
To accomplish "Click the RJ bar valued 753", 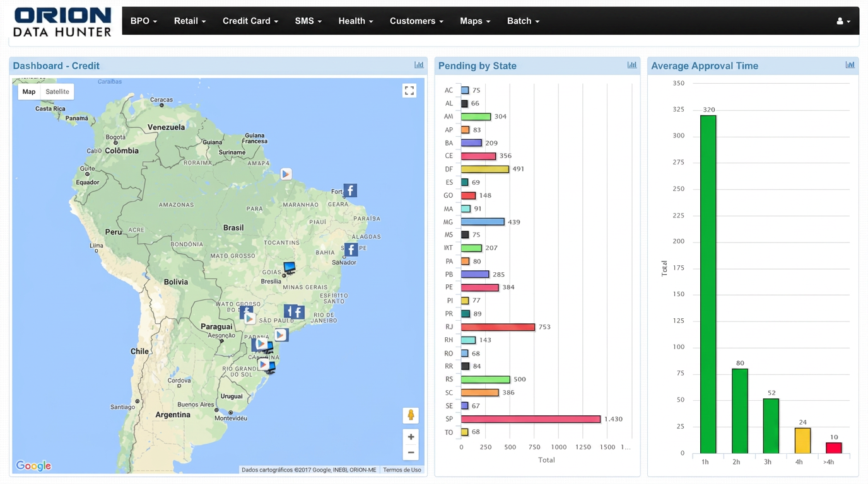I will [x=498, y=327].
